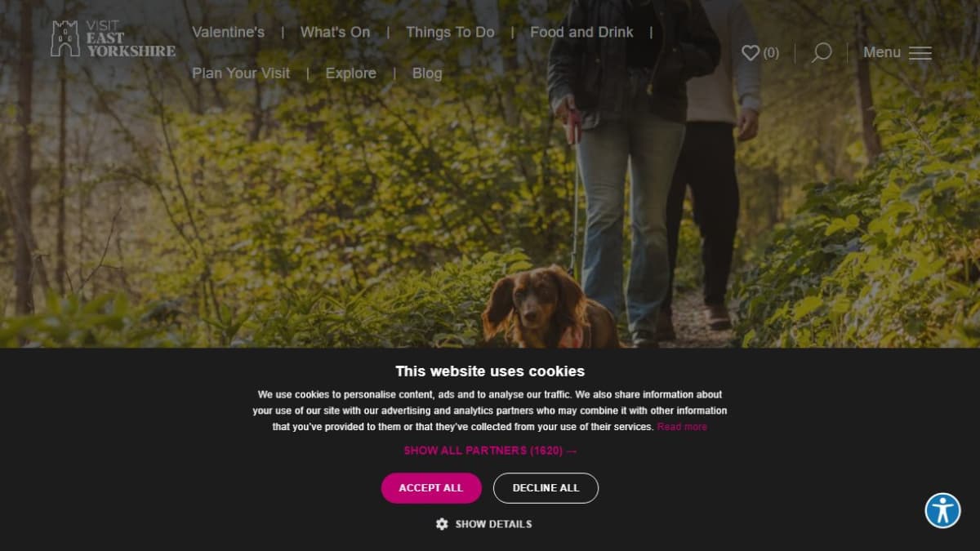The image size is (980, 551).
Task: Open site search magnifier icon
Action: coord(822,53)
